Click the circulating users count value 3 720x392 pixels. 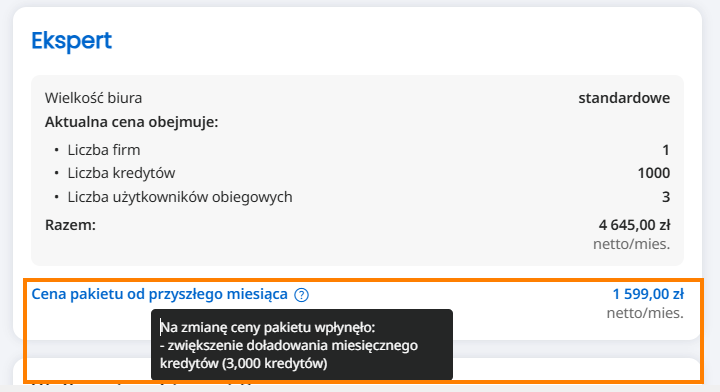coord(666,197)
